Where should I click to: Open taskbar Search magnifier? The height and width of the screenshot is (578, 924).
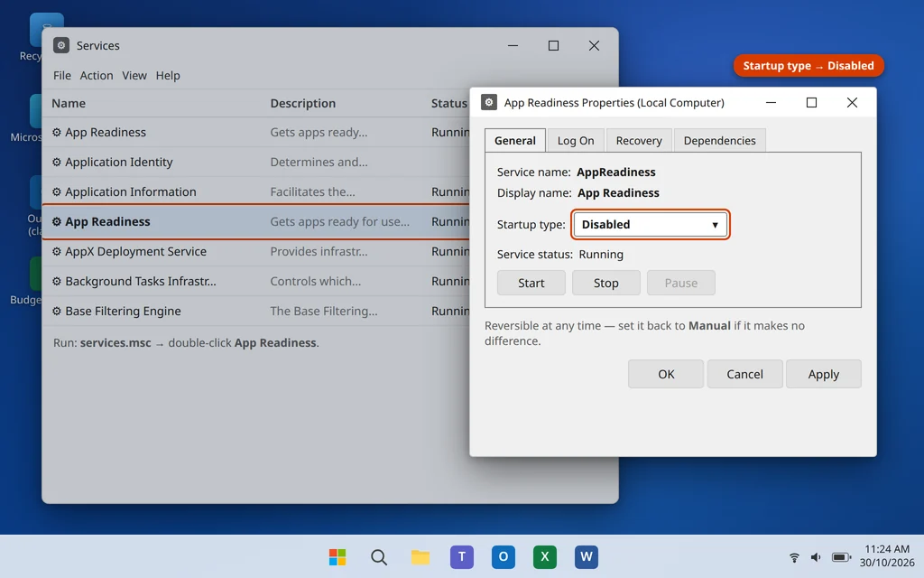tap(379, 556)
